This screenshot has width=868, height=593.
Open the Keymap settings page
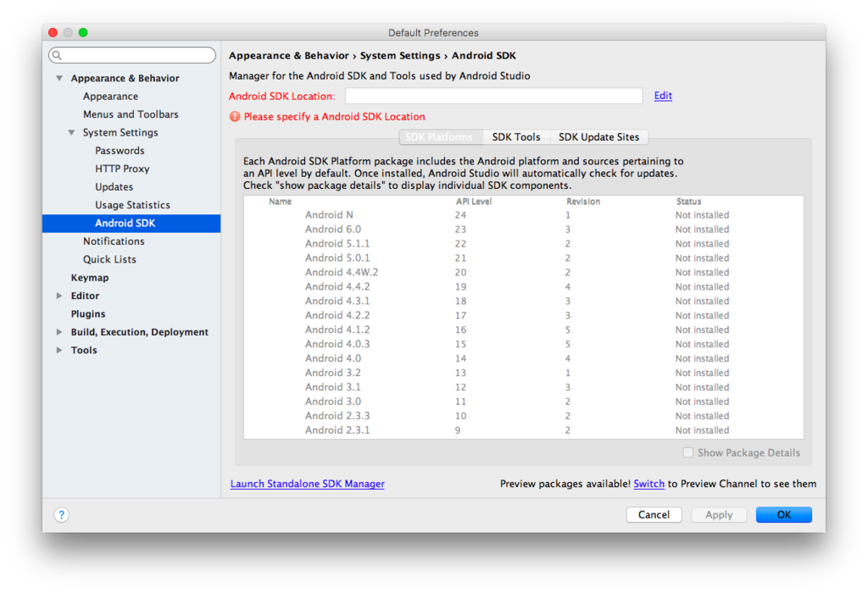[x=90, y=278]
